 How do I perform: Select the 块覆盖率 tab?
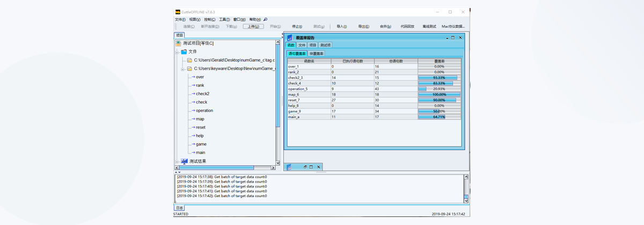point(317,54)
